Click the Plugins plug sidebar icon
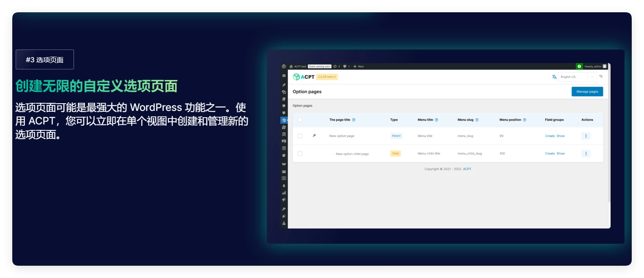This screenshot has width=644, height=278. [284, 216]
